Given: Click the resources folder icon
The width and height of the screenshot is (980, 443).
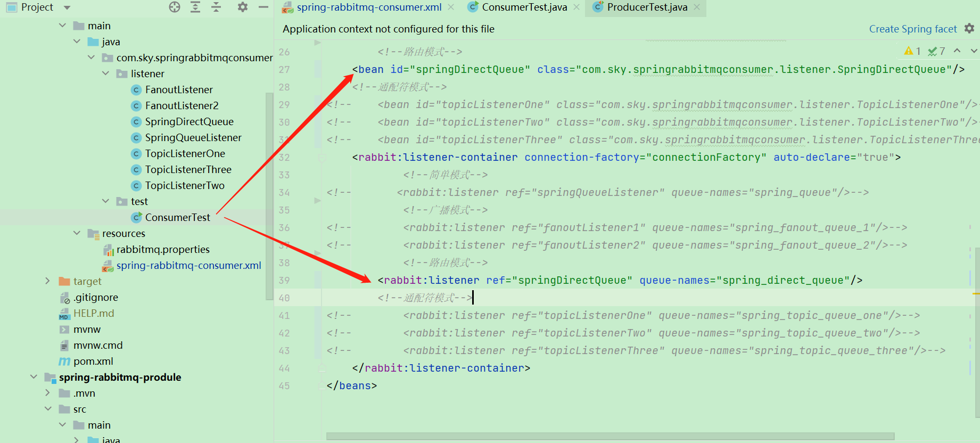Looking at the screenshot, I should (x=94, y=233).
